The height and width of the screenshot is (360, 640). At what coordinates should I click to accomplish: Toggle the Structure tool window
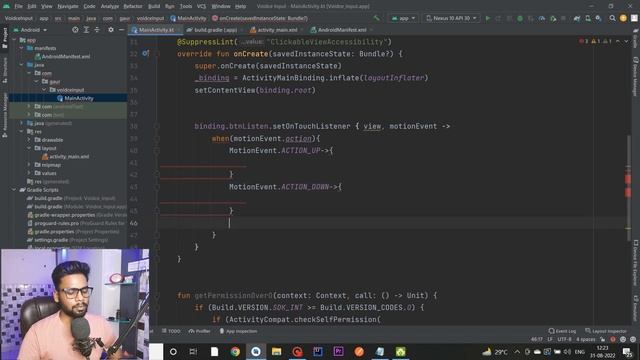[4, 70]
